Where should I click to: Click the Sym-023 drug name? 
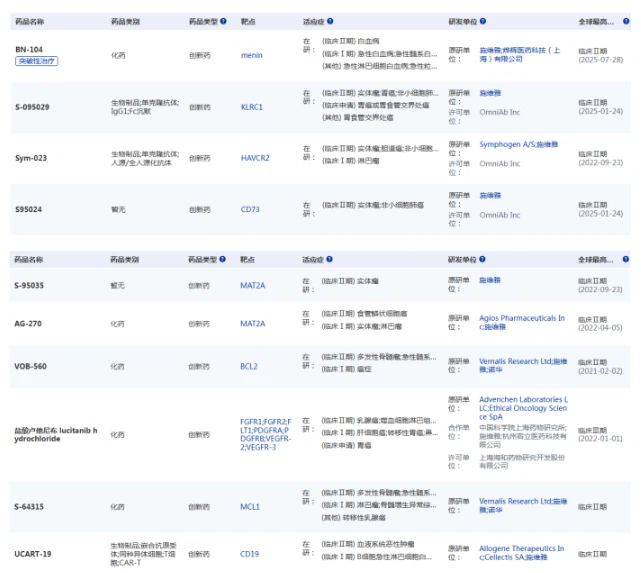(x=31, y=157)
